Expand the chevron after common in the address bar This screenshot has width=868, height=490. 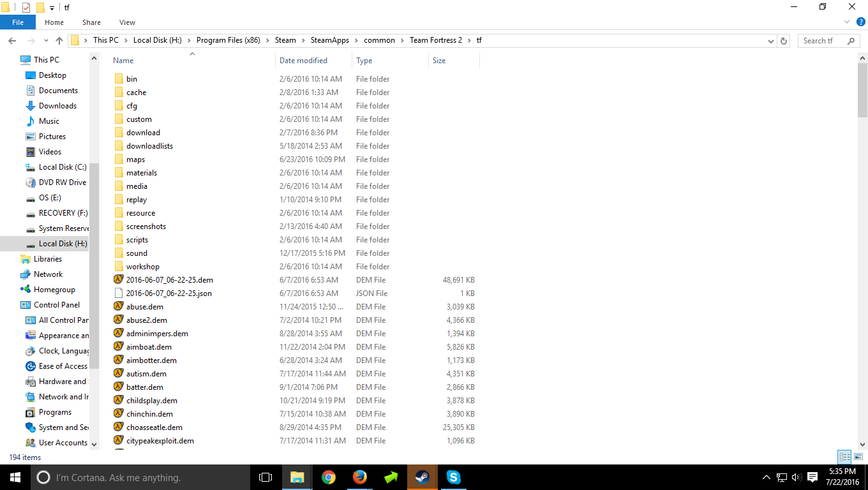pos(402,40)
